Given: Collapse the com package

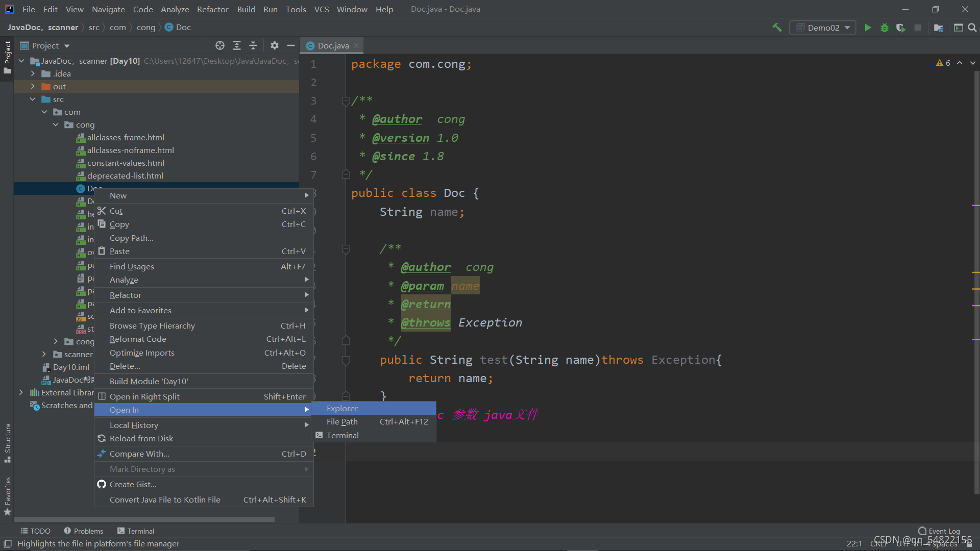Looking at the screenshot, I should click(x=44, y=112).
